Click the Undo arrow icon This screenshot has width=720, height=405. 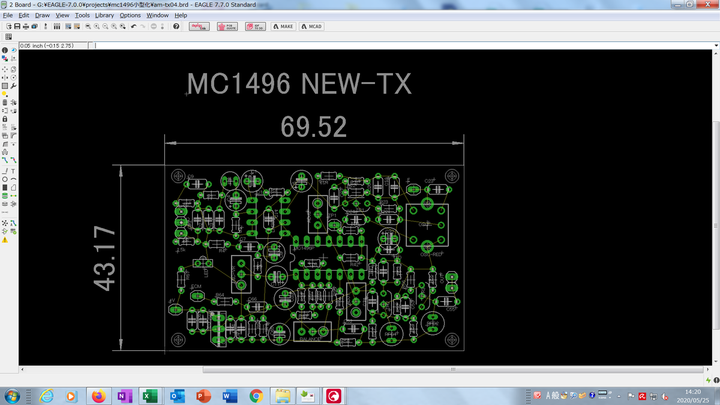134,26
